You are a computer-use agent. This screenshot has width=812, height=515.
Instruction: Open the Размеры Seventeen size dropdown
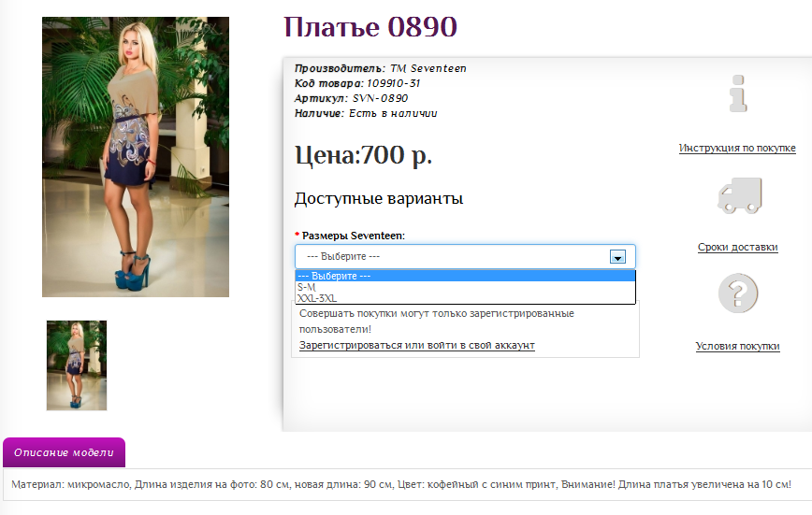pyautogui.click(x=465, y=256)
